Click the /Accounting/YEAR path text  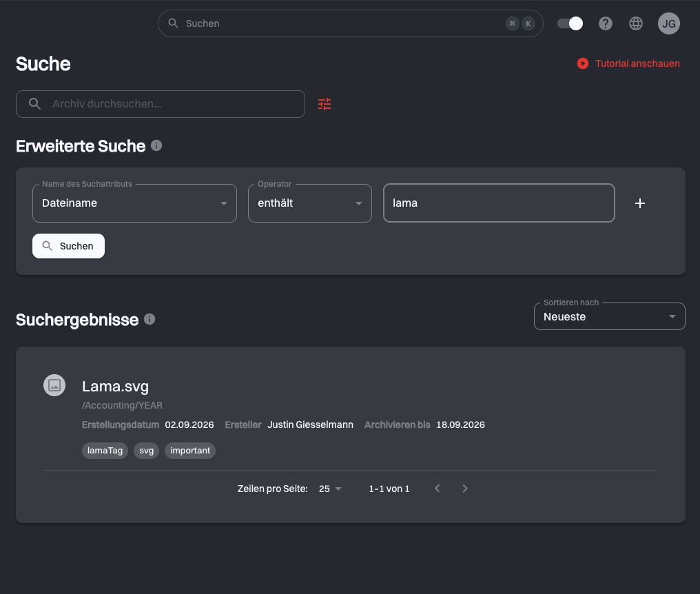point(123,405)
